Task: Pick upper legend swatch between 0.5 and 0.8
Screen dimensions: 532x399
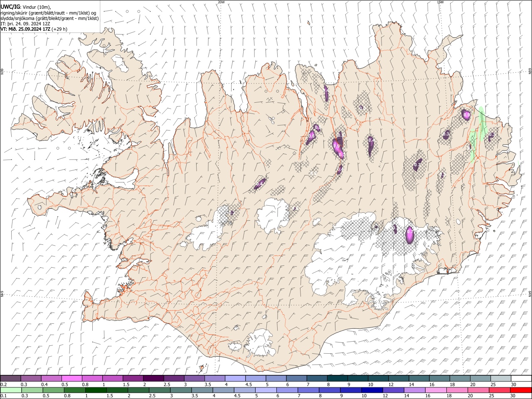Action: (71, 378)
